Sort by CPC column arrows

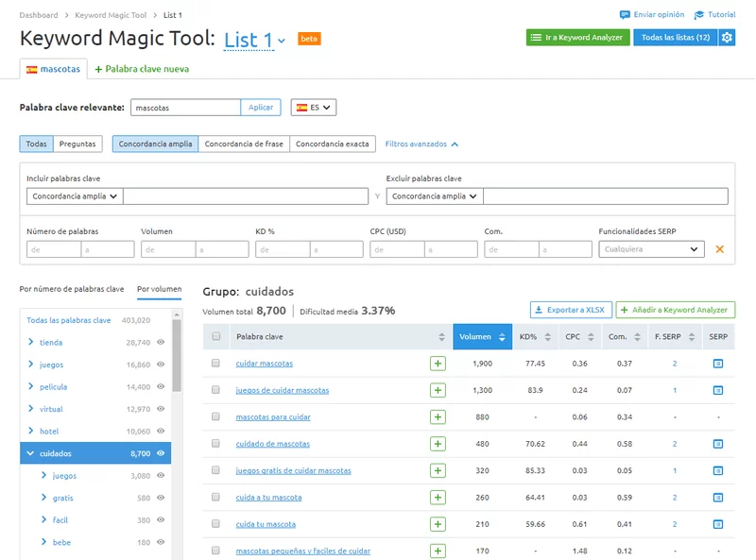591,337
